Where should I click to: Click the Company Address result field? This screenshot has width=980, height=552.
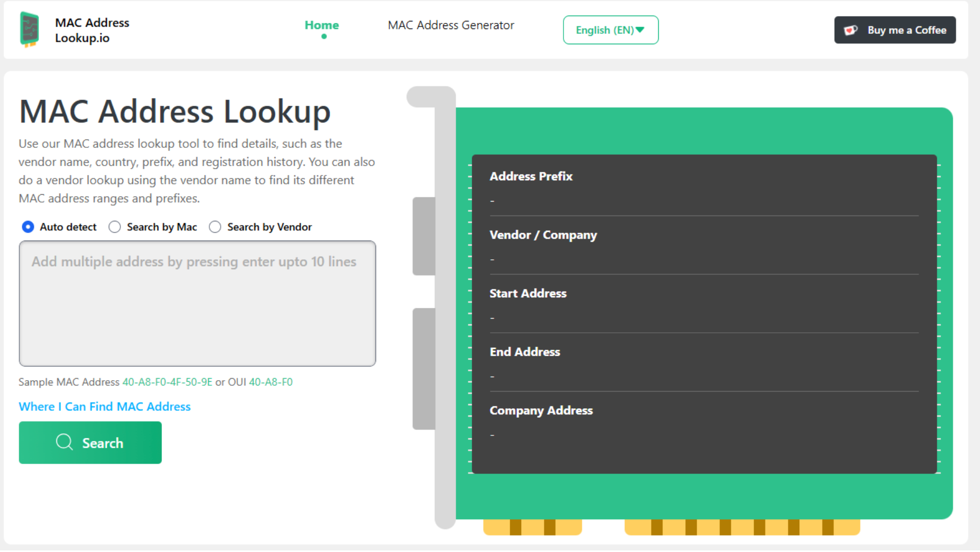[703, 422]
